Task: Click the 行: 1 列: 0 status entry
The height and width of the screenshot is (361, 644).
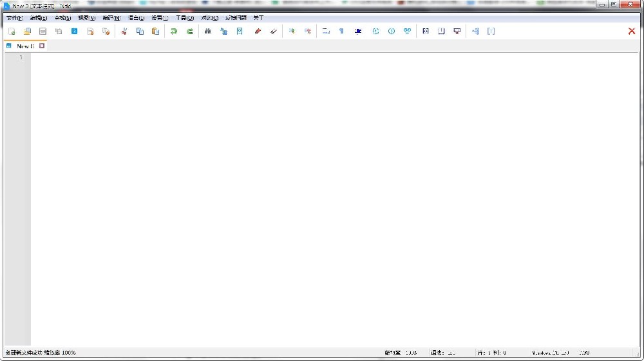Action: (492, 353)
